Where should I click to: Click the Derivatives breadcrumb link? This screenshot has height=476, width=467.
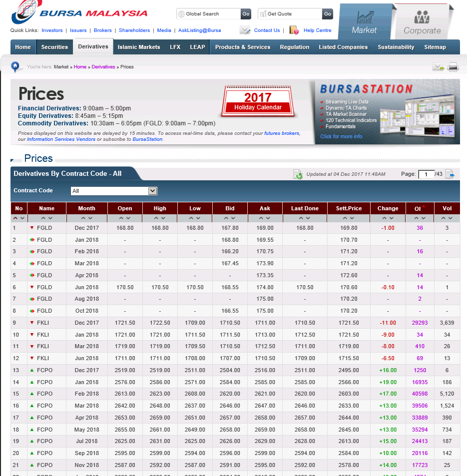[103, 67]
